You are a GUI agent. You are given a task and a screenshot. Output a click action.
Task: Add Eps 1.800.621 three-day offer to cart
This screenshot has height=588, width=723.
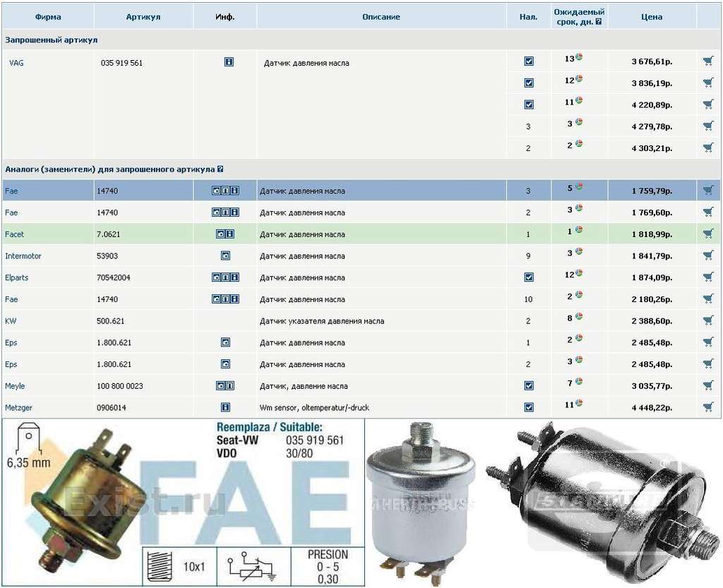(x=708, y=364)
